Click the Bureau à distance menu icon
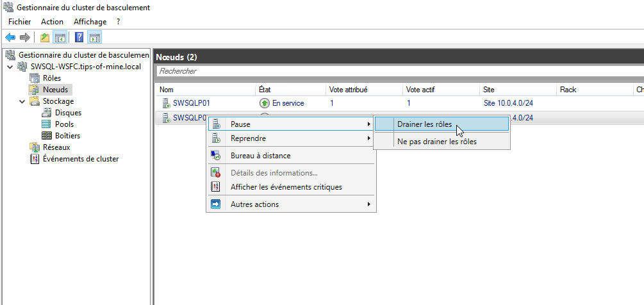The height and width of the screenshot is (305, 644). pyautogui.click(x=215, y=156)
